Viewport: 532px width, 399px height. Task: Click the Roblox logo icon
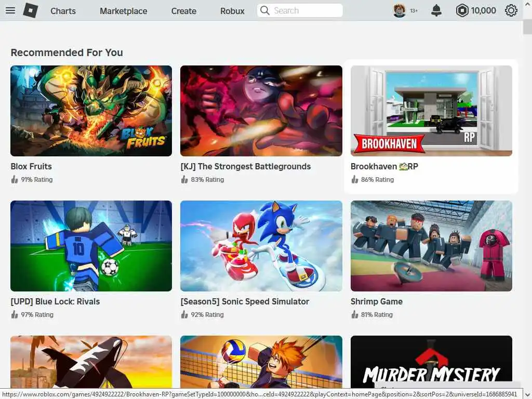tap(31, 10)
